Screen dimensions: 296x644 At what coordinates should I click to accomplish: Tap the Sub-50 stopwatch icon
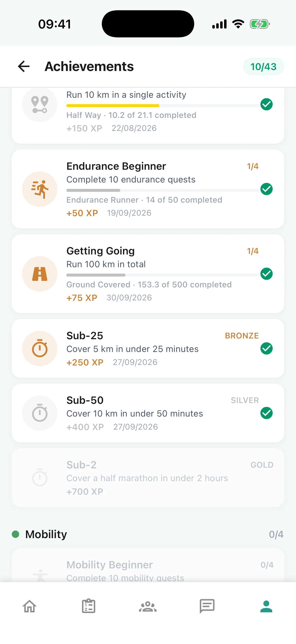(40, 413)
